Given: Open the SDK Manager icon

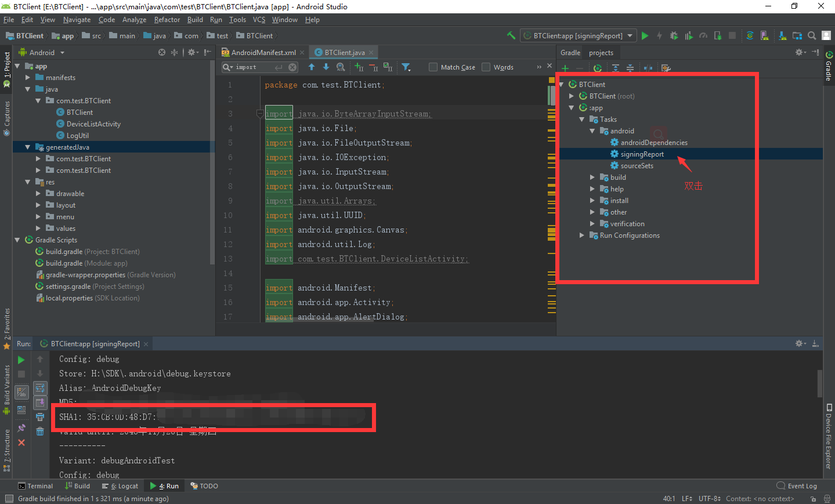Looking at the screenshot, I should click(x=783, y=35).
